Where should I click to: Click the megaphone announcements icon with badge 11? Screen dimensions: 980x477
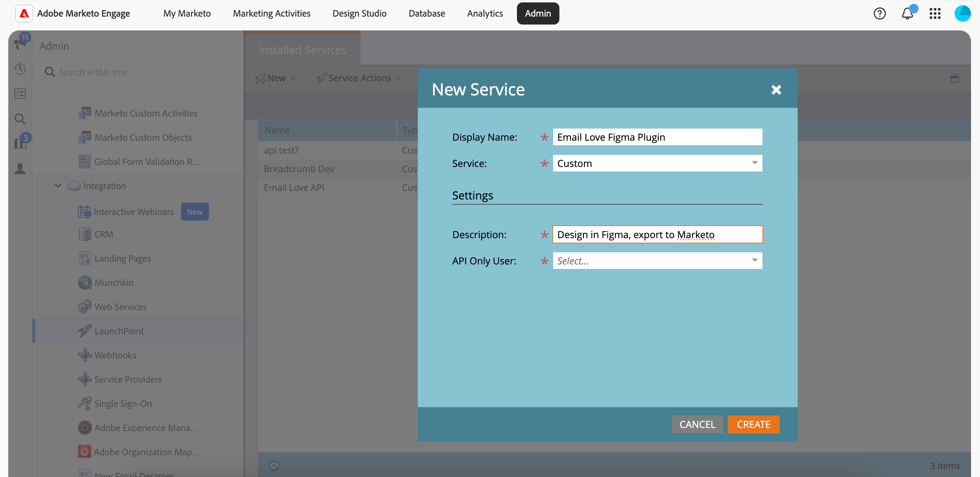[x=20, y=44]
